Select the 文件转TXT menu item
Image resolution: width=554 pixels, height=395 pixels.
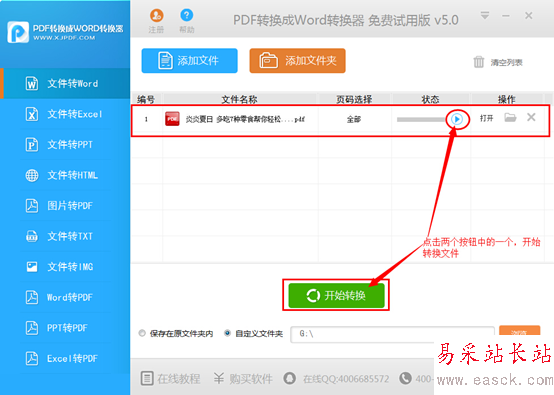pos(65,236)
